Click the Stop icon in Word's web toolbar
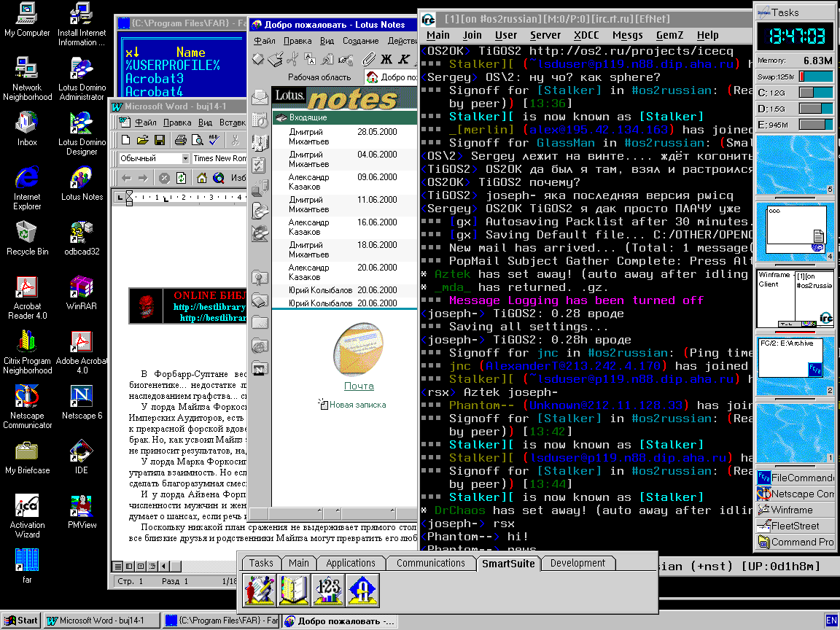Viewport: 840px width, 630px height. pyautogui.click(x=165, y=178)
